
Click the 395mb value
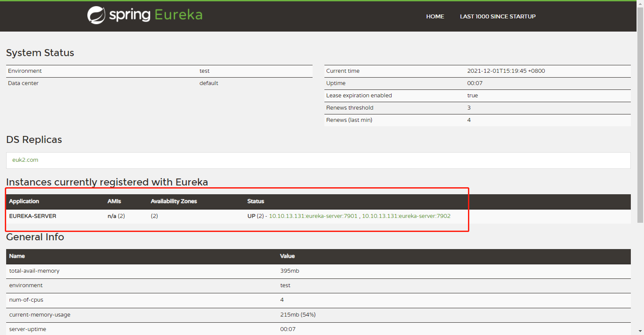point(290,271)
